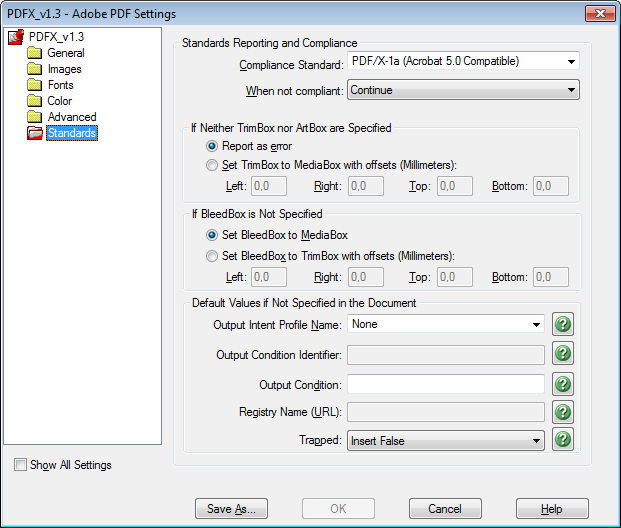
Task: Click the Advanced folder icon
Action: 34,117
